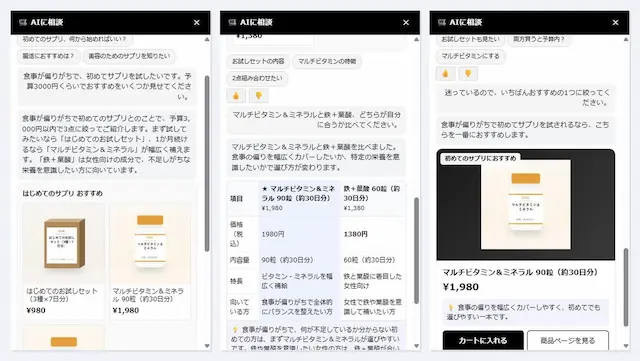Click the ¥980 price text

(x=36, y=310)
